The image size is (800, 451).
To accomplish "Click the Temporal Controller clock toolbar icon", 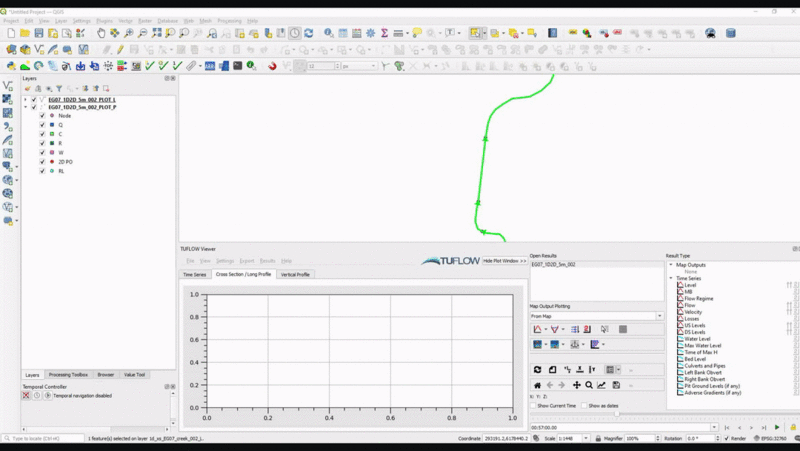I will point(295,33).
